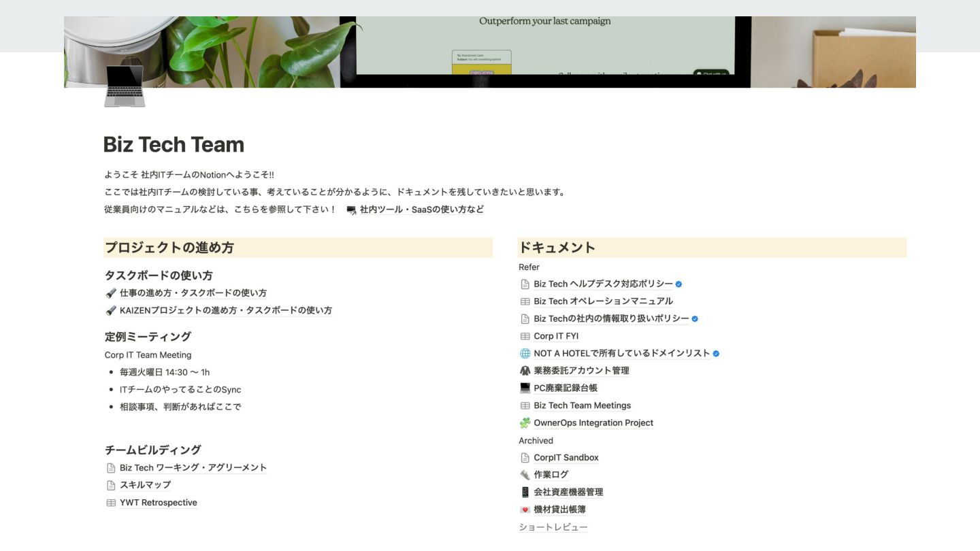Image resolution: width=980 pixels, height=551 pixels.
Task: Click the table icon beside Biz Tech Team Meetings
Action: 525,405
